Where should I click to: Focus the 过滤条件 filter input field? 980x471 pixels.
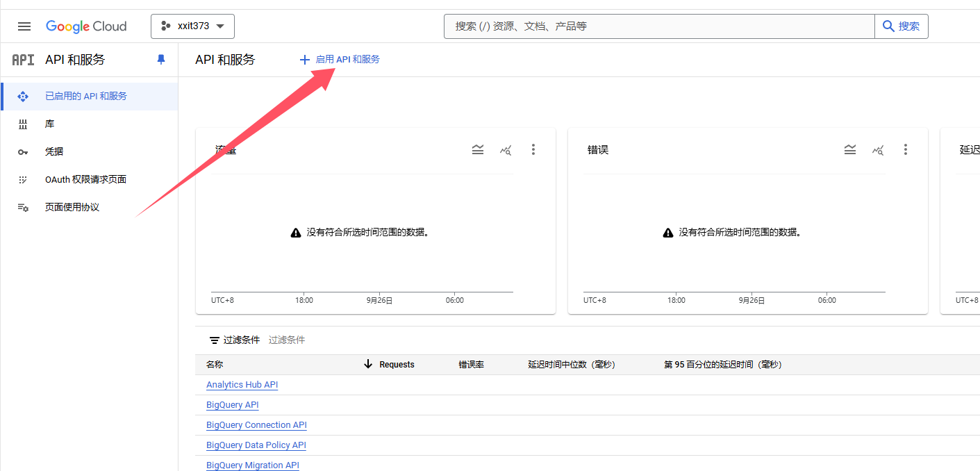(287, 340)
